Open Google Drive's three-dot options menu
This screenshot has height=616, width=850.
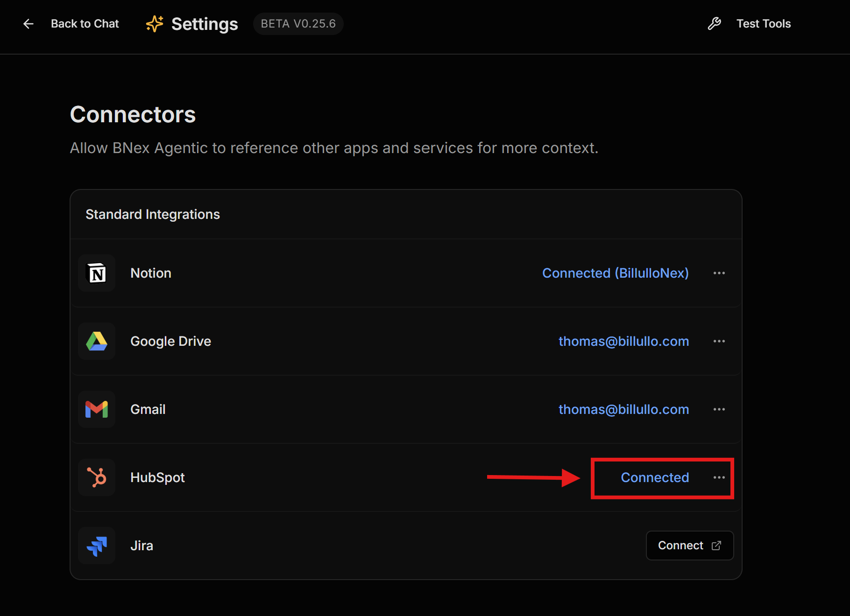719,341
